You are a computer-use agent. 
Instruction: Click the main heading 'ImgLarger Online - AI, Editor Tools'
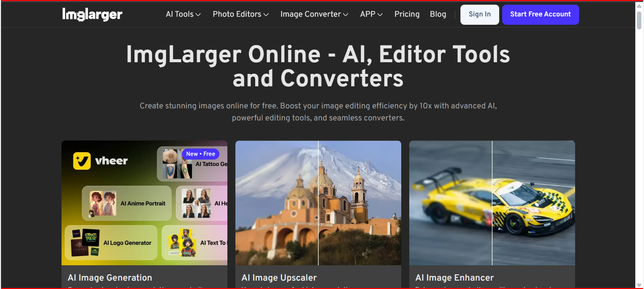[x=318, y=54]
